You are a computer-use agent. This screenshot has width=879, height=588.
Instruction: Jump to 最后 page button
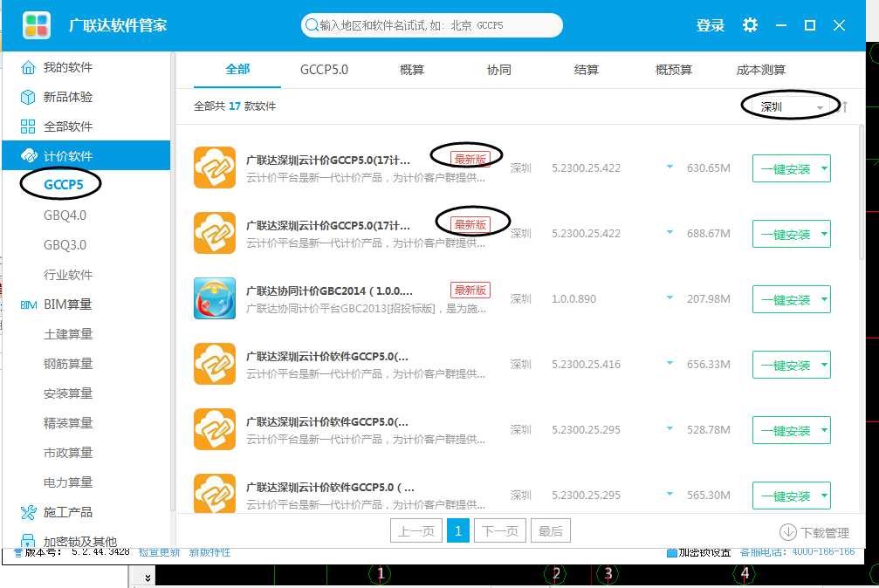point(551,530)
